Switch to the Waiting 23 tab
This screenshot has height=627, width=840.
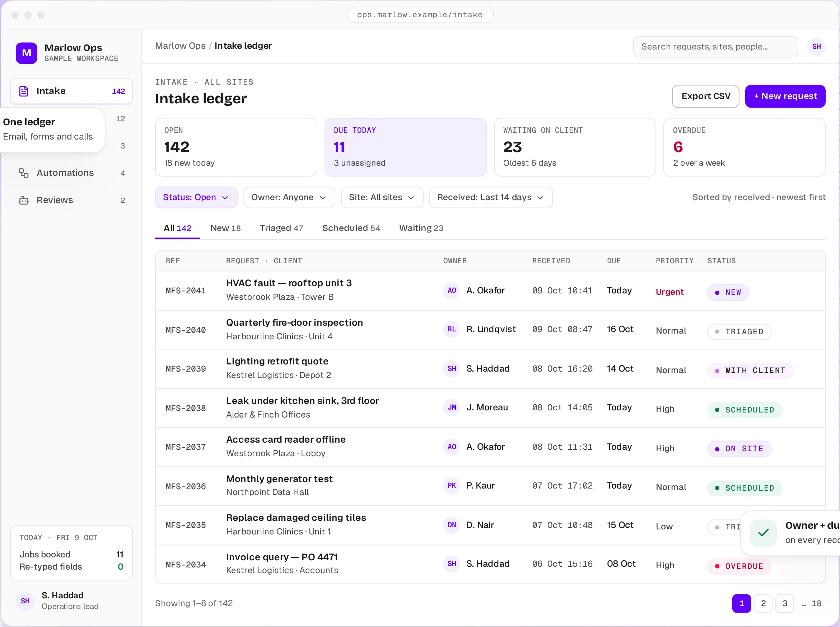coord(421,228)
